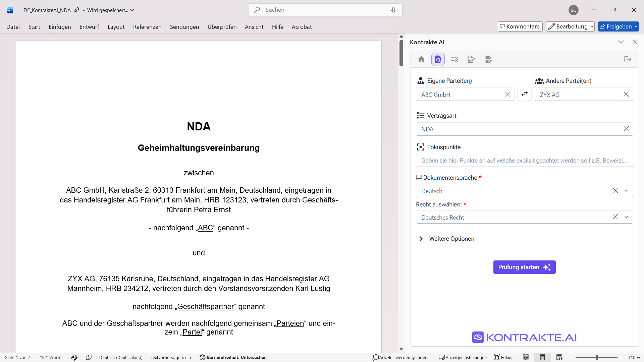
Task: Clear the ABC GmbH party field
Action: [x=507, y=95]
